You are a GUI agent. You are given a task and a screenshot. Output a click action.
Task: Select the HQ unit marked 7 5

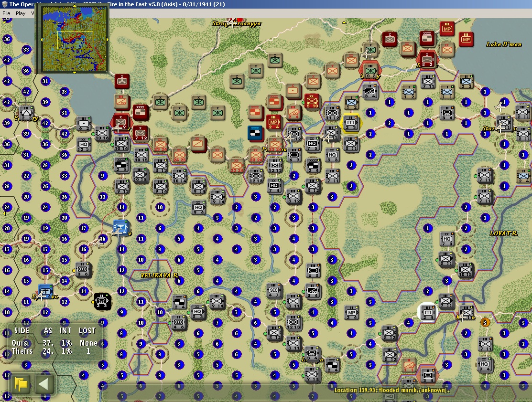pyautogui.click(x=313, y=144)
